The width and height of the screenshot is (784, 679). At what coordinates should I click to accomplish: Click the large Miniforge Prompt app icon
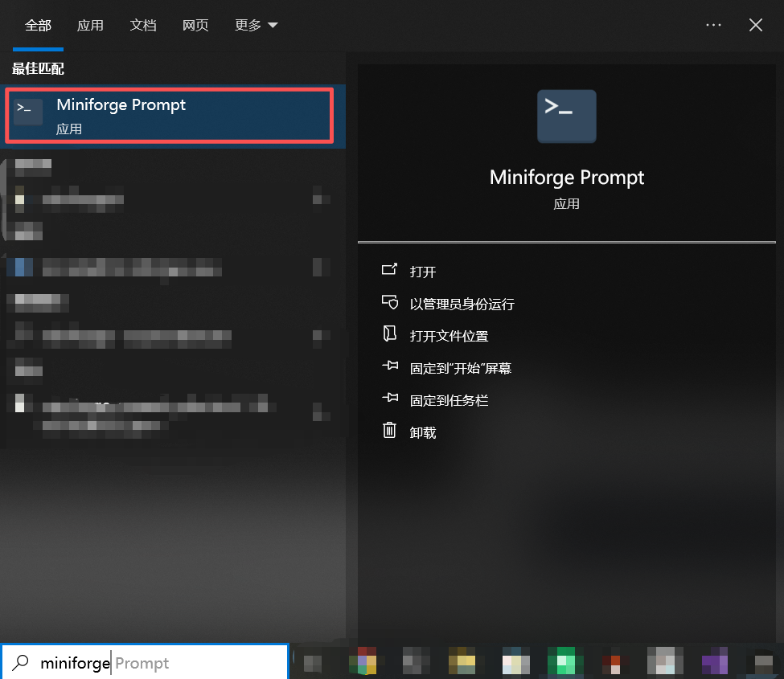[567, 117]
